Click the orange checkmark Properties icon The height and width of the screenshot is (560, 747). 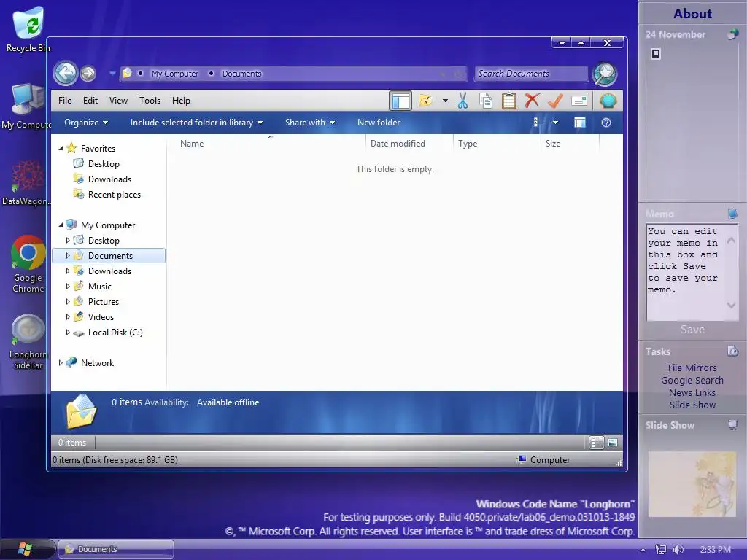(x=555, y=101)
